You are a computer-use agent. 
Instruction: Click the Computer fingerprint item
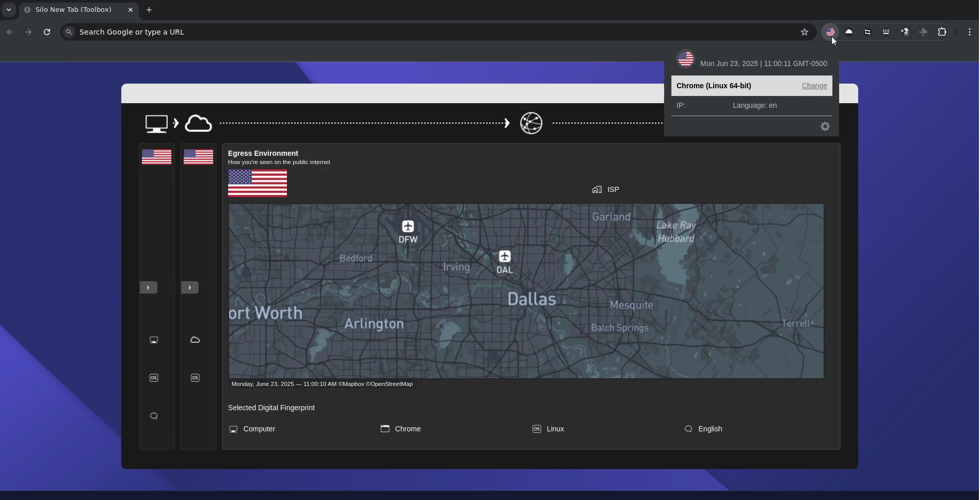pos(252,429)
